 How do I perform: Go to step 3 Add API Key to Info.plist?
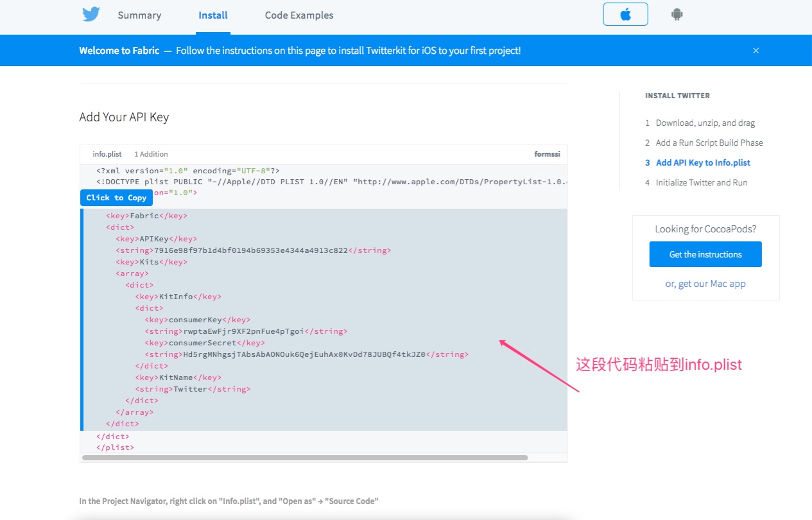click(703, 162)
